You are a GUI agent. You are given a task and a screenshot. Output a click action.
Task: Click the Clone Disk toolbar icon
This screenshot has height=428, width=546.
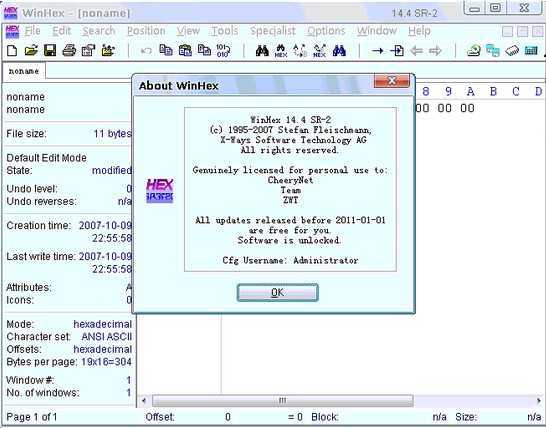click(x=493, y=51)
